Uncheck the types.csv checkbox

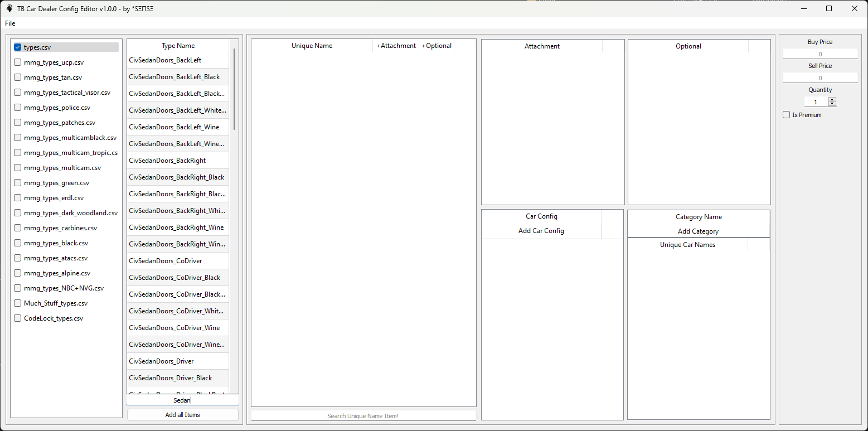[18, 47]
